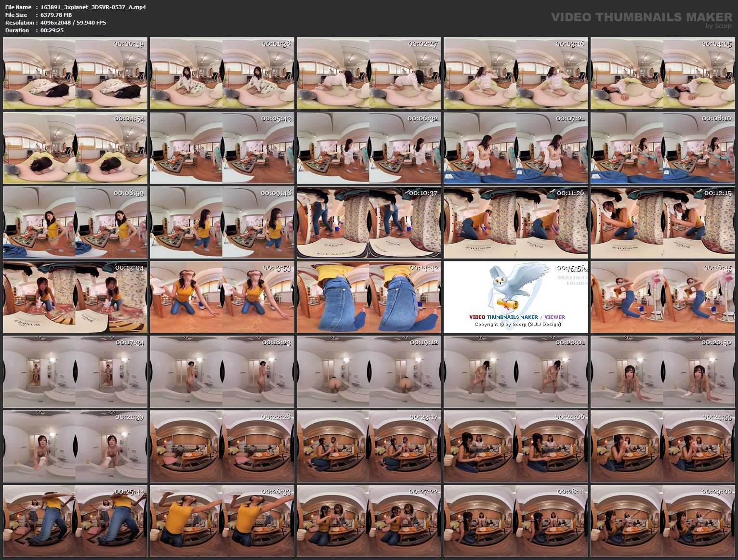Open the first thumbnail in the grid
The height and width of the screenshot is (560, 738).
click(x=75, y=73)
